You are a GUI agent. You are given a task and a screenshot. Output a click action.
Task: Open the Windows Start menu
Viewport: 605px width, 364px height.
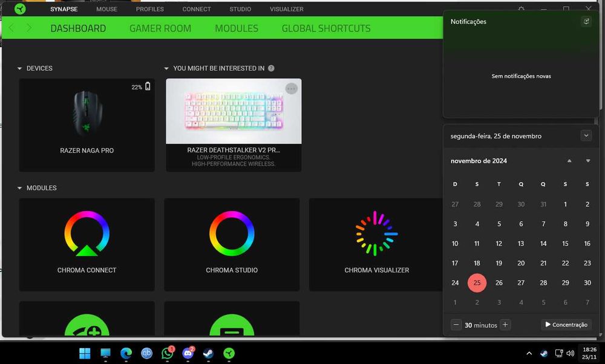(85, 353)
